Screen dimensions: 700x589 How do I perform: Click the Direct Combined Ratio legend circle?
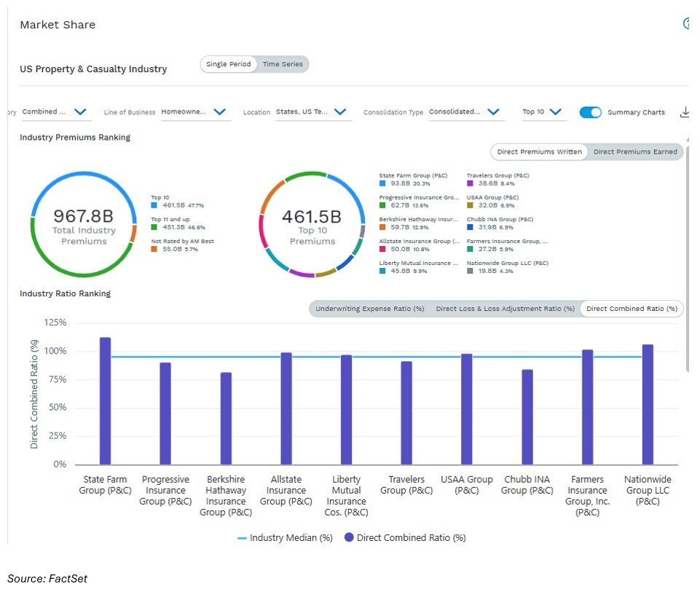click(x=348, y=538)
